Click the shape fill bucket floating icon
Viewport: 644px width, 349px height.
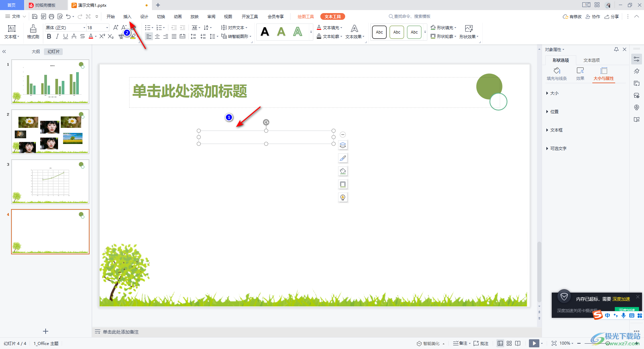pyautogui.click(x=343, y=171)
